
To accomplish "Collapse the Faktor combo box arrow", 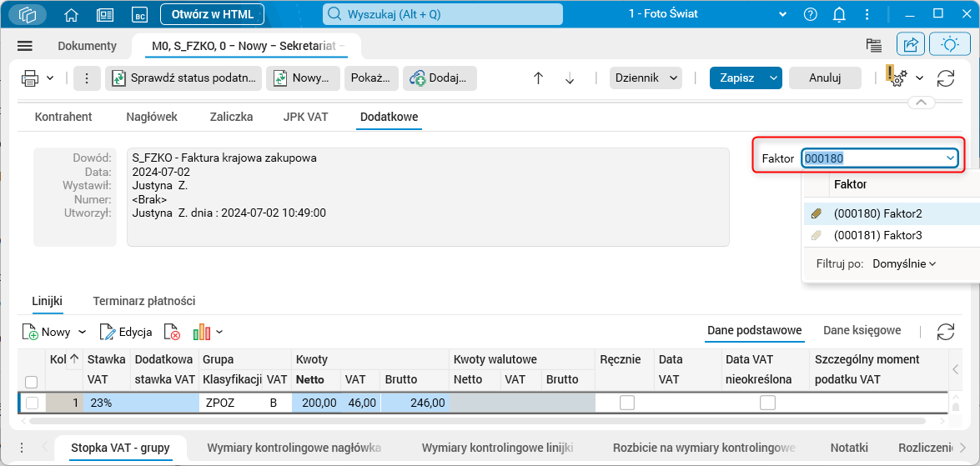I will [950, 158].
